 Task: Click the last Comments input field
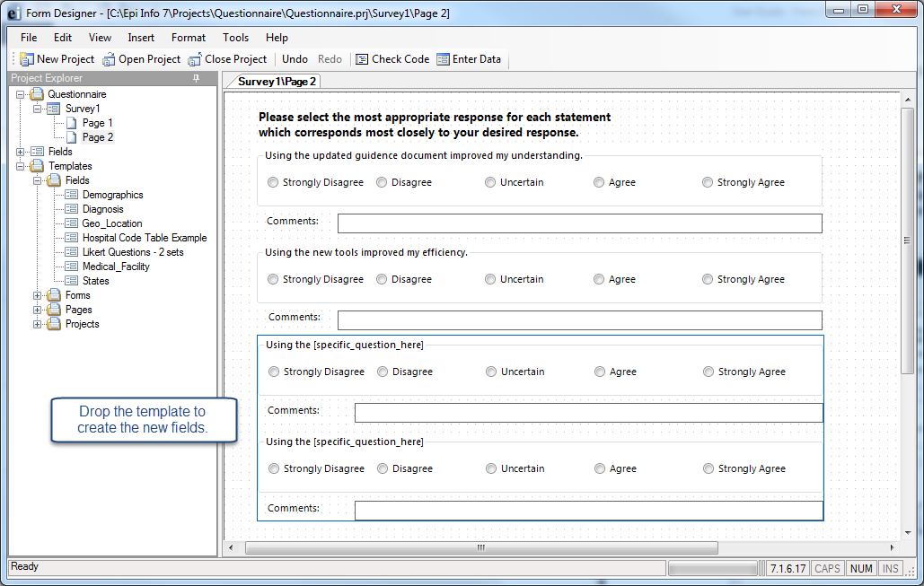589,511
